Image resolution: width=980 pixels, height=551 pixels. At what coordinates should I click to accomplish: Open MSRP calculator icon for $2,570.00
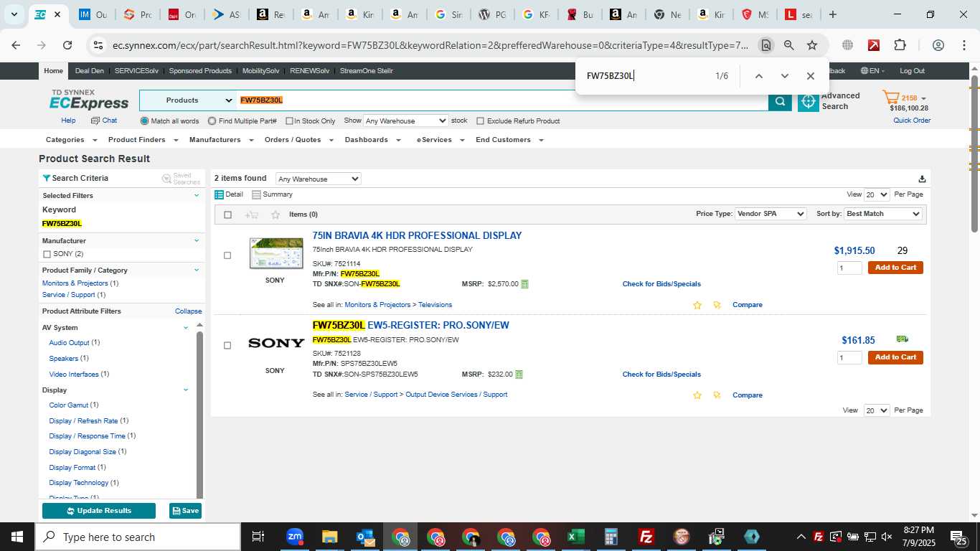point(524,284)
